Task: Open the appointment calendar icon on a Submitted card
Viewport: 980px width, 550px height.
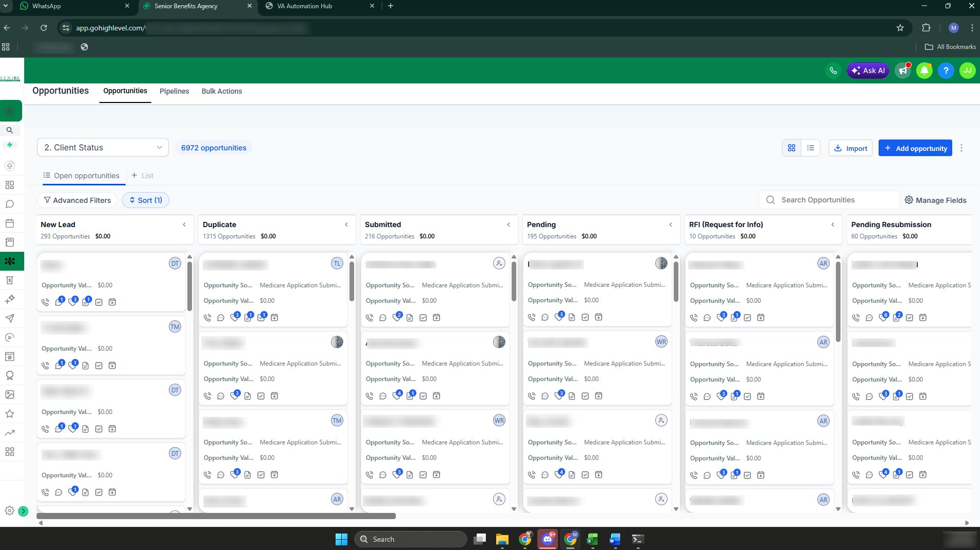Action: click(x=436, y=318)
